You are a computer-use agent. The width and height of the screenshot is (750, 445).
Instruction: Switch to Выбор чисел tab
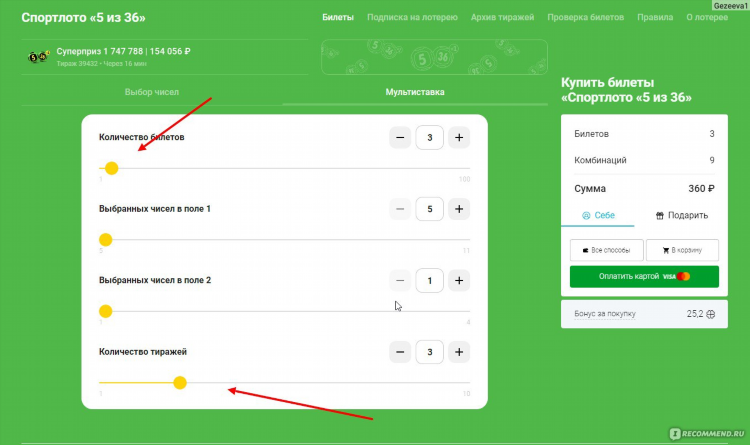tap(152, 92)
